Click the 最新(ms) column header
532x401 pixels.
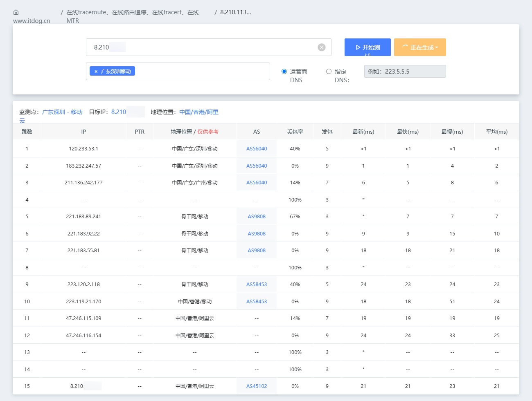(x=363, y=132)
